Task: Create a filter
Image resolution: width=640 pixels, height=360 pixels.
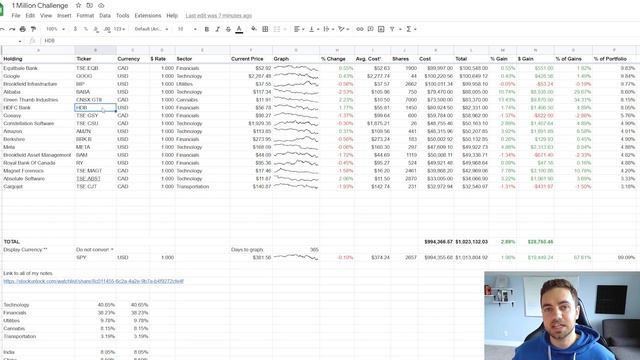Action: pos(392,29)
